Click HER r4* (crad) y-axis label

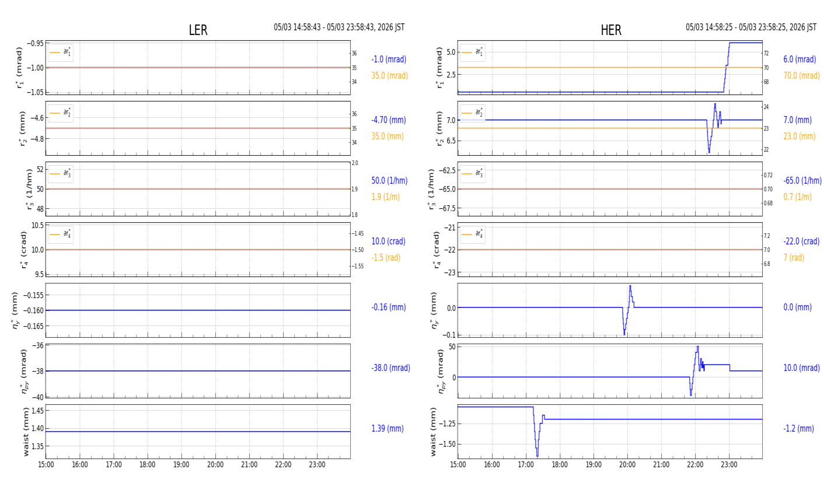(x=437, y=250)
